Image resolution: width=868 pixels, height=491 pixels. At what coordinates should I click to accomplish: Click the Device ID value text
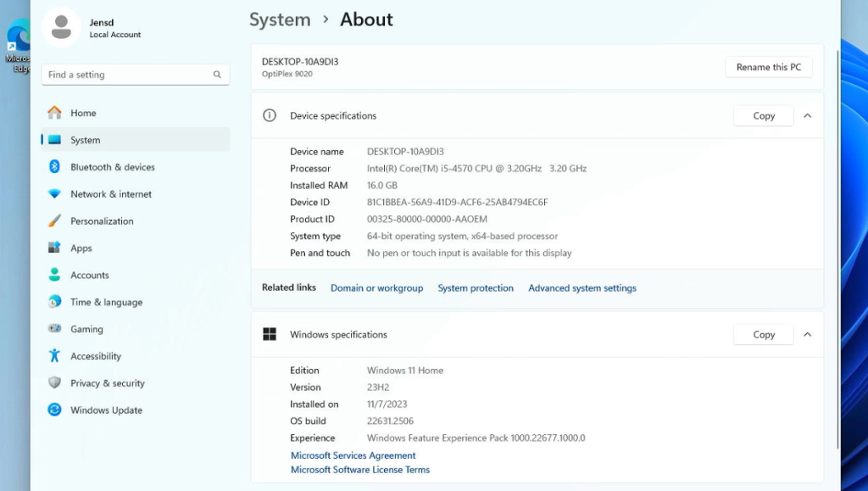click(457, 202)
